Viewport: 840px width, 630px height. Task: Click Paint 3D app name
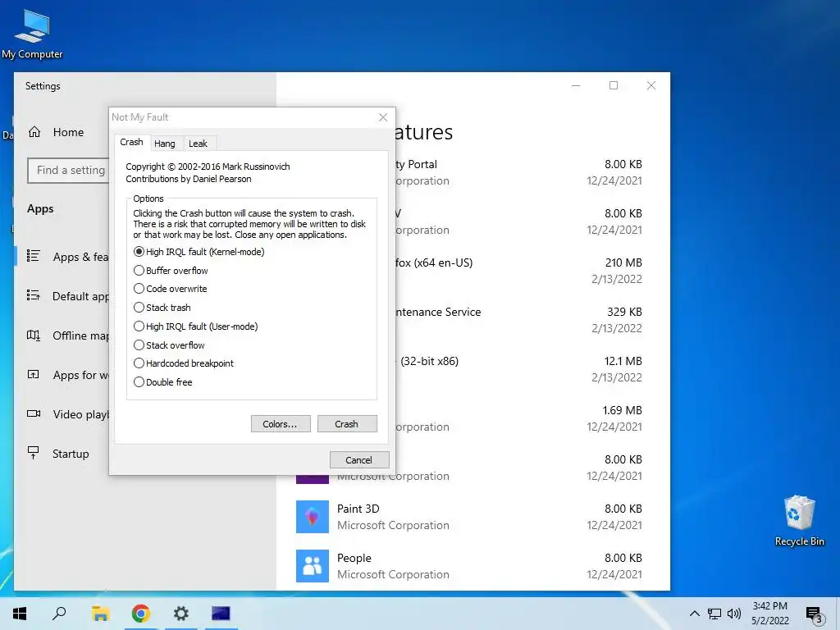point(358,509)
